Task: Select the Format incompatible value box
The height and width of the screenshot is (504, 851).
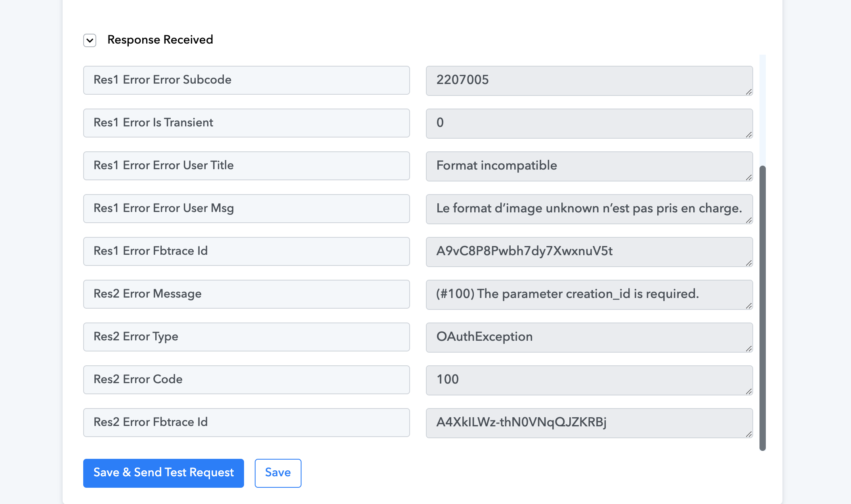Action: [590, 166]
